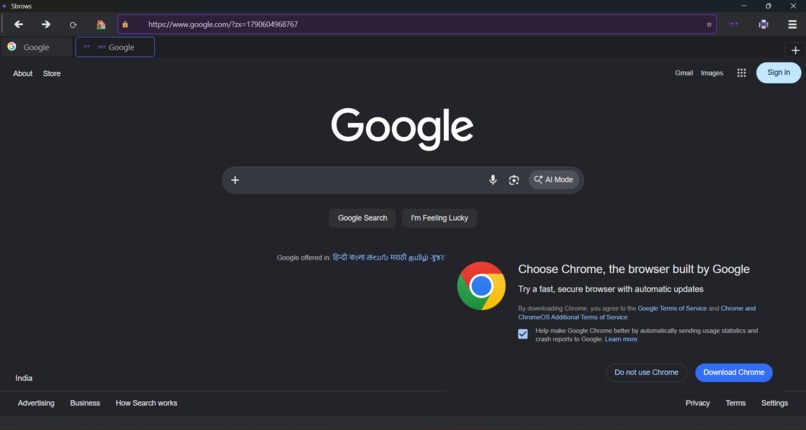Click the AI Mode button
This screenshot has height=430, width=806.
554,180
